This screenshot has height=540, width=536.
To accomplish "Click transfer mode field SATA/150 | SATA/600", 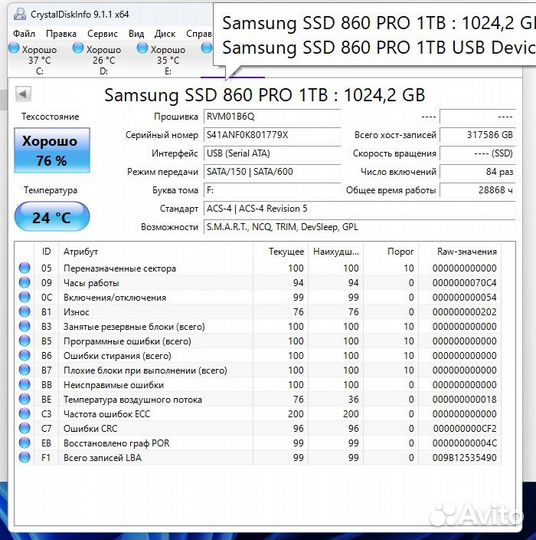I will [272, 172].
